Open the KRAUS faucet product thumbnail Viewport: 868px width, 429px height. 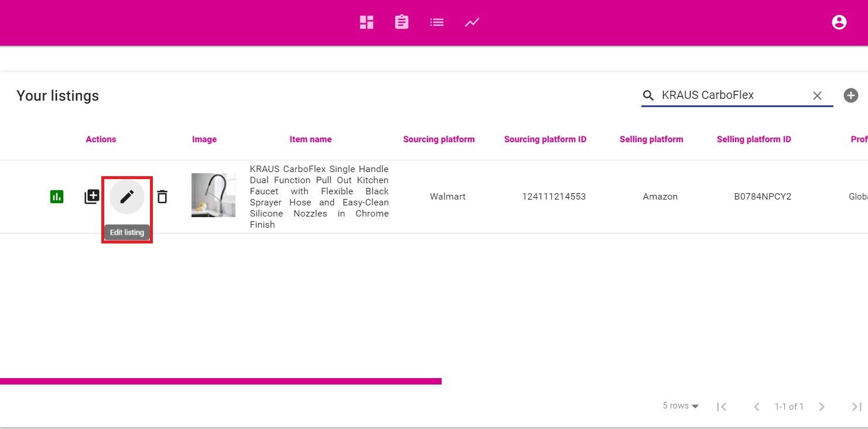coord(213,195)
